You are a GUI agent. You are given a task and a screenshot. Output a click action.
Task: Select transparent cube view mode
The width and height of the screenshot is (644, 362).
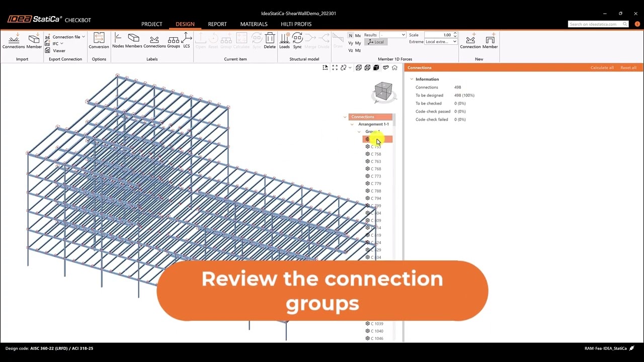coord(367,68)
